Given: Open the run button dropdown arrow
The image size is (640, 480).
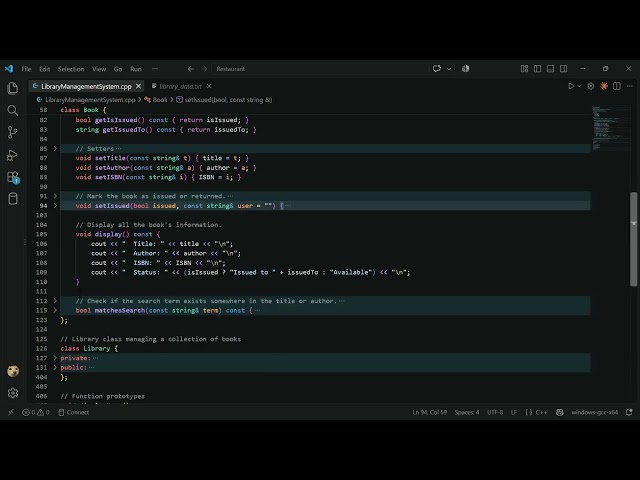Looking at the screenshot, I should (x=579, y=86).
